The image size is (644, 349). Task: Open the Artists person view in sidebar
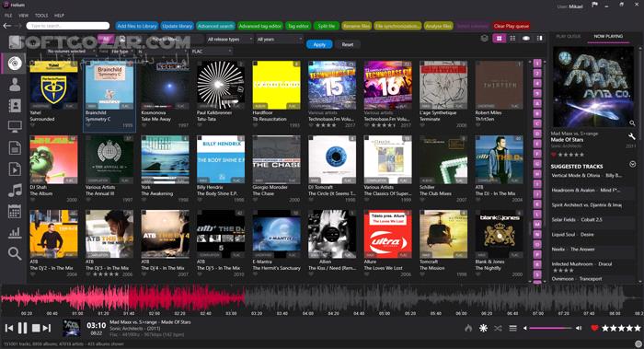click(15, 85)
